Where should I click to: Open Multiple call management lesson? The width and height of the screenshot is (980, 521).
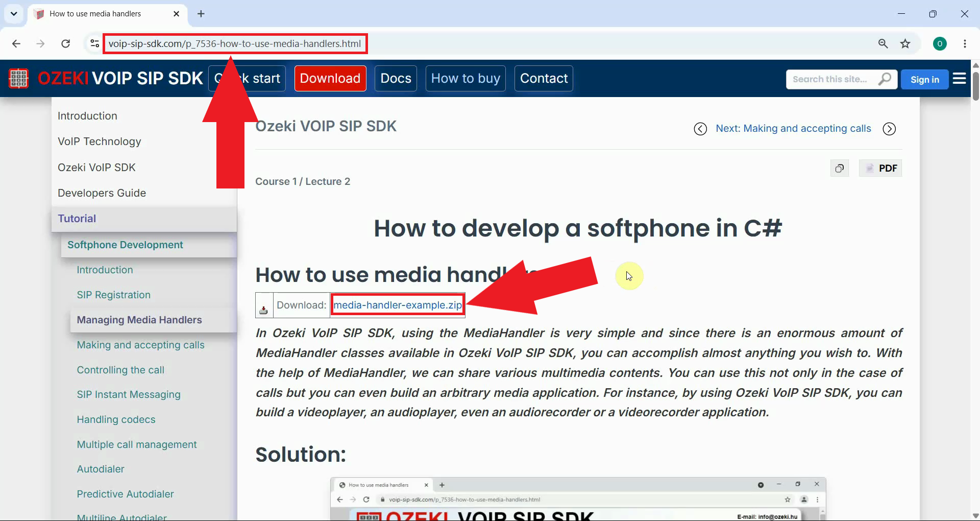pos(136,444)
